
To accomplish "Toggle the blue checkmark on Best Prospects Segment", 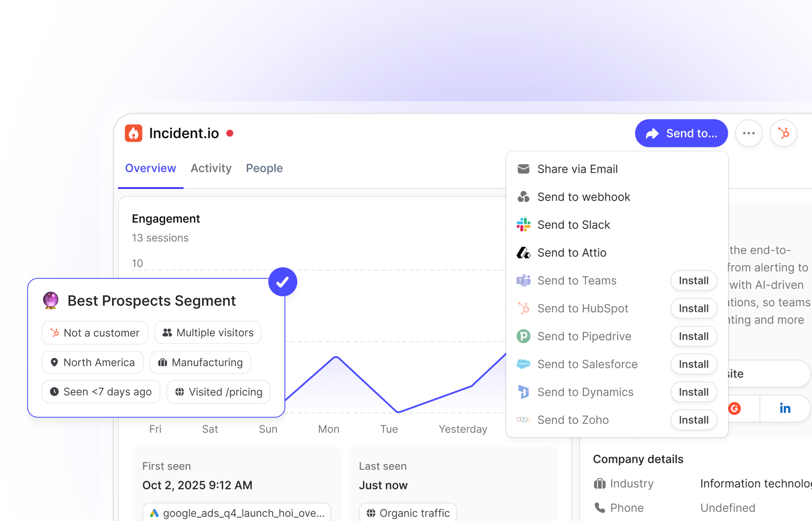I will tap(283, 282).
